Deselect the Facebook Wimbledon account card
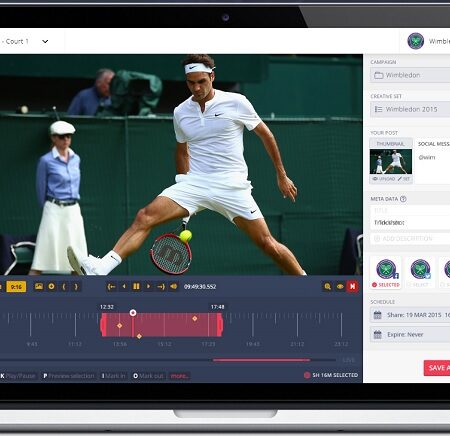 tap(386, 273)
